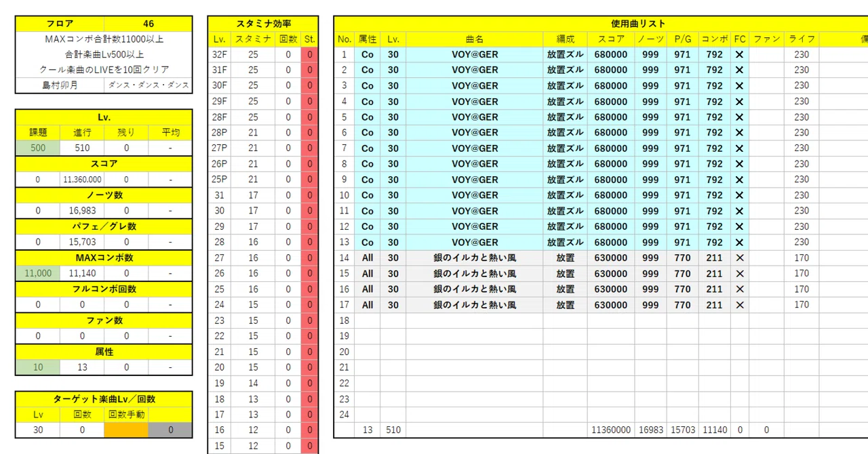Click the orange input cell under 回数手動
Image resolution: width=868 pixels, height=454 pixels.
pos(126,430)
